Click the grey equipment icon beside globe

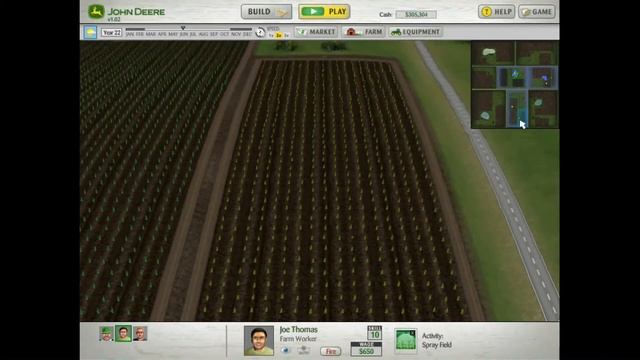[x=303, y=350]
